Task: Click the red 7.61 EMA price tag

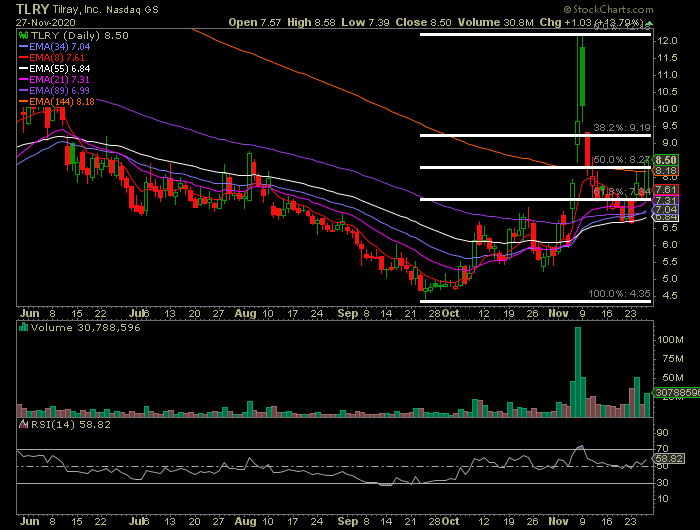Action: coord(666,190)
